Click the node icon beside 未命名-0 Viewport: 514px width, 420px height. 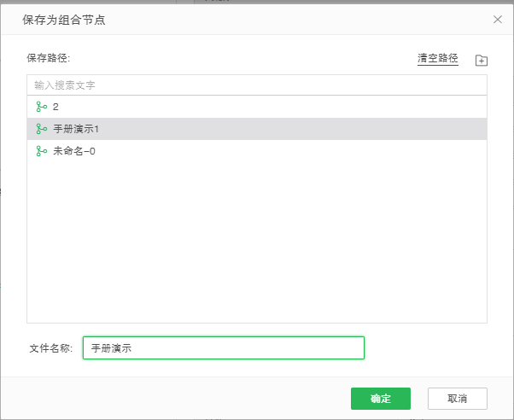(41, 151)
